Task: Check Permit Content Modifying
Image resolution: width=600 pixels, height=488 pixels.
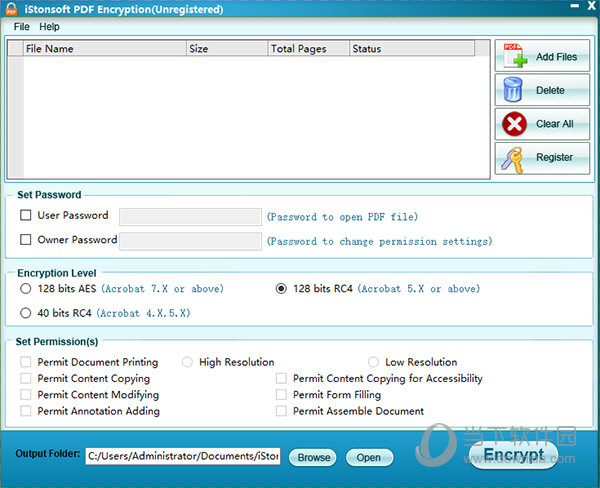Action: coord(26,395)
